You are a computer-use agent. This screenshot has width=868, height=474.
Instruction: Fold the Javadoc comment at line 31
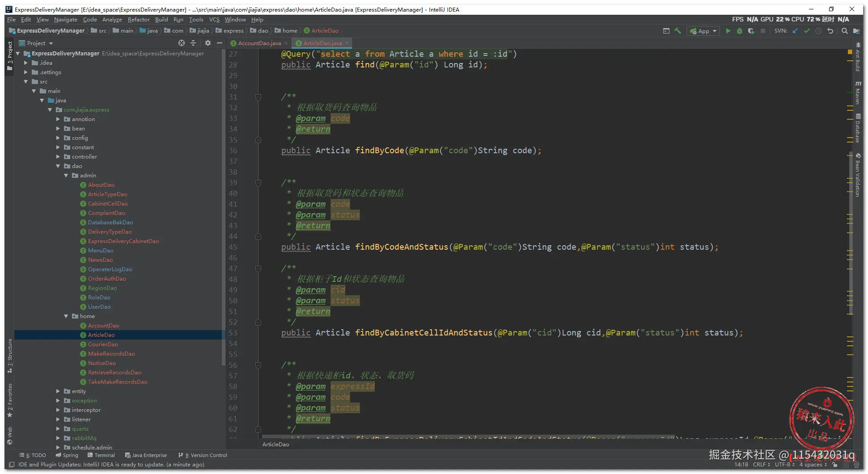click(258, 97)
